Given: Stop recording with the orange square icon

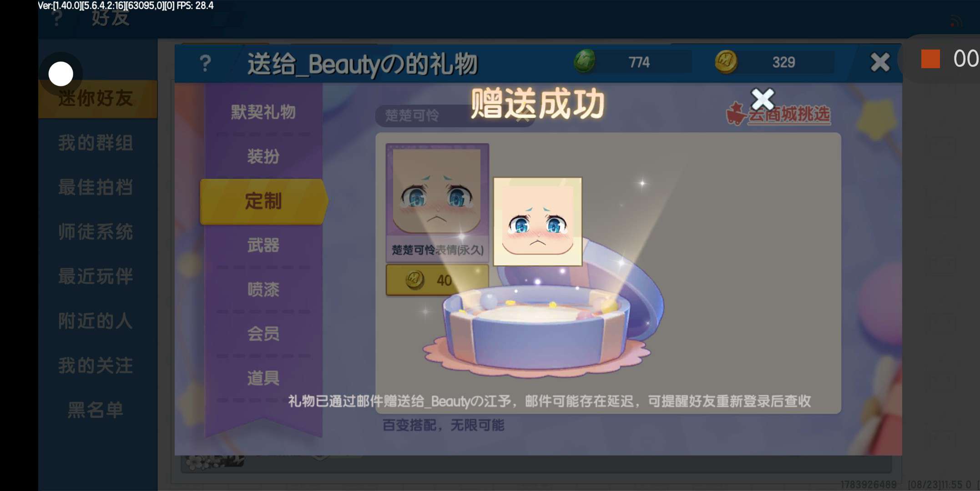Looking at the screenshot, I should click(930, 59).
